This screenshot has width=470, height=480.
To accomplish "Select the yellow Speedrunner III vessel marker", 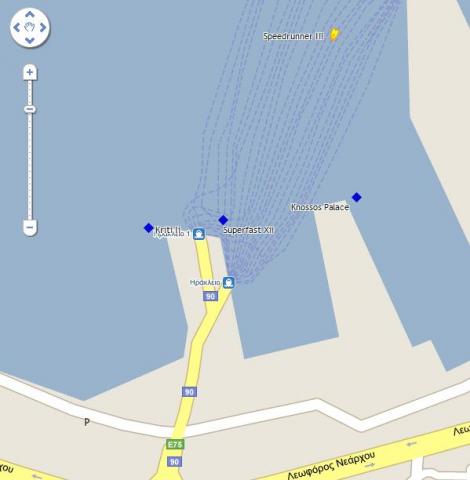I will pyautogui.click(x=334, y=35).
